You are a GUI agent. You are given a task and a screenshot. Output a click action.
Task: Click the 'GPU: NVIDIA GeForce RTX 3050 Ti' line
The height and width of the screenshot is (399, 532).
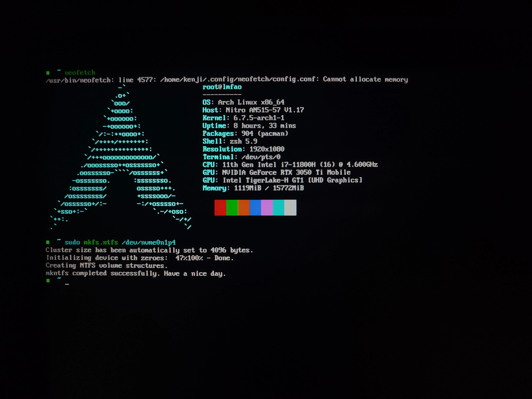pyautogui.click(x=277, y=173)
